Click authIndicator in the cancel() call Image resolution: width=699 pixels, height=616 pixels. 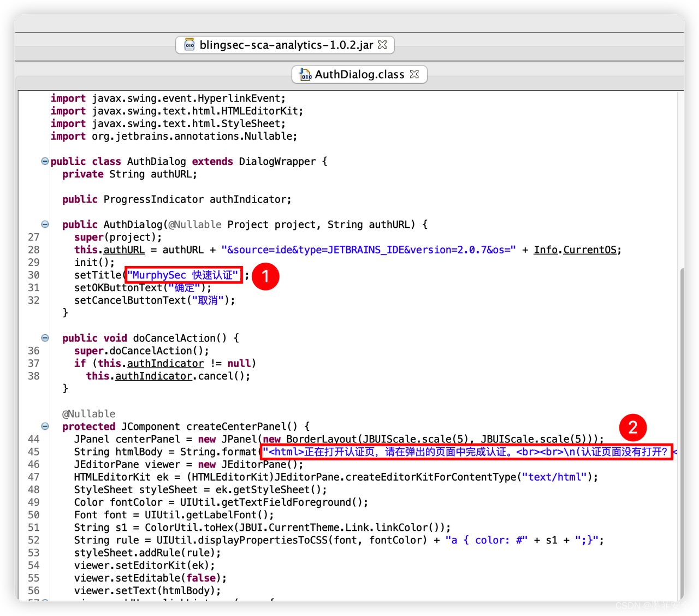click(153, 376)
